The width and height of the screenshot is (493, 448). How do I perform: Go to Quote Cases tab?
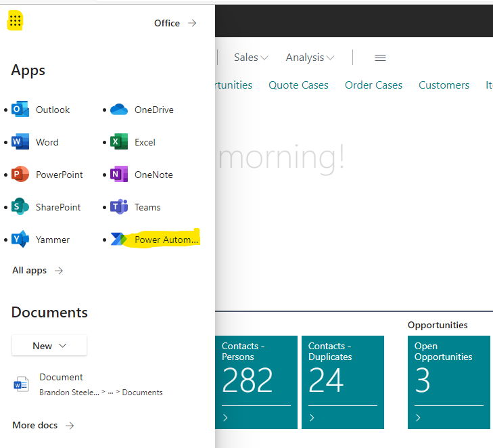[x=298, y=85]
